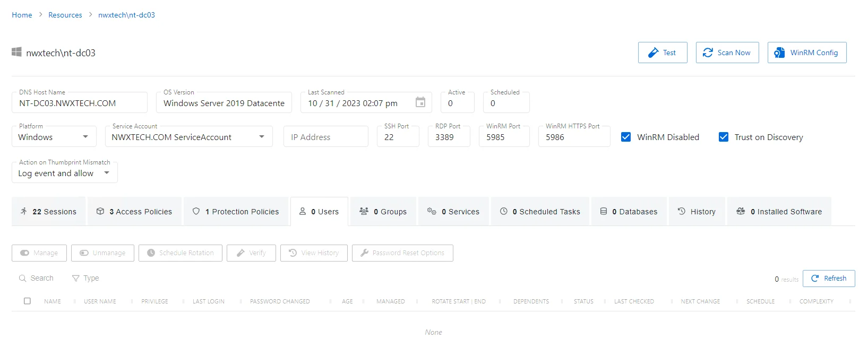Click the shield icon on Protection Policies
The height and width of the screenshot is (339, 868).
point(196,211)
